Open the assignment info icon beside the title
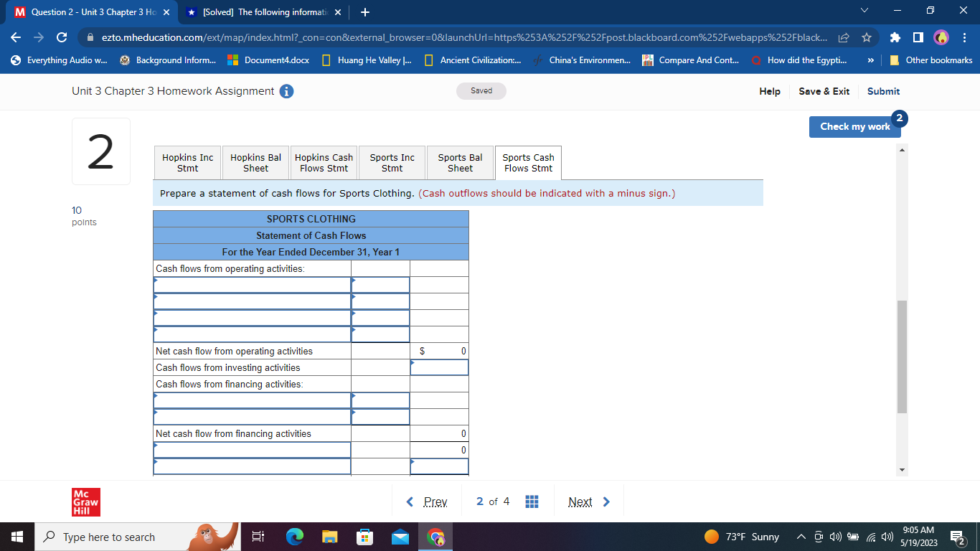 point(286,91)
